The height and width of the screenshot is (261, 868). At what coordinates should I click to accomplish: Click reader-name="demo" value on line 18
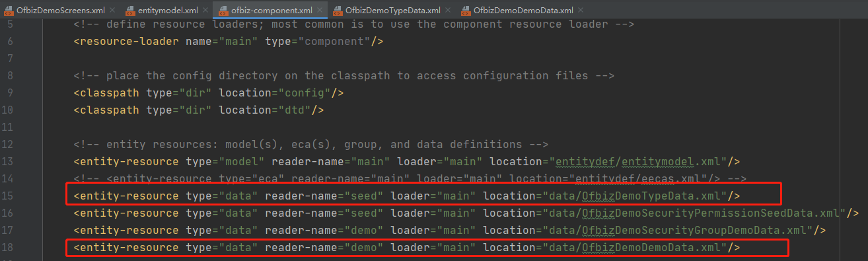[x=324, y=247]
